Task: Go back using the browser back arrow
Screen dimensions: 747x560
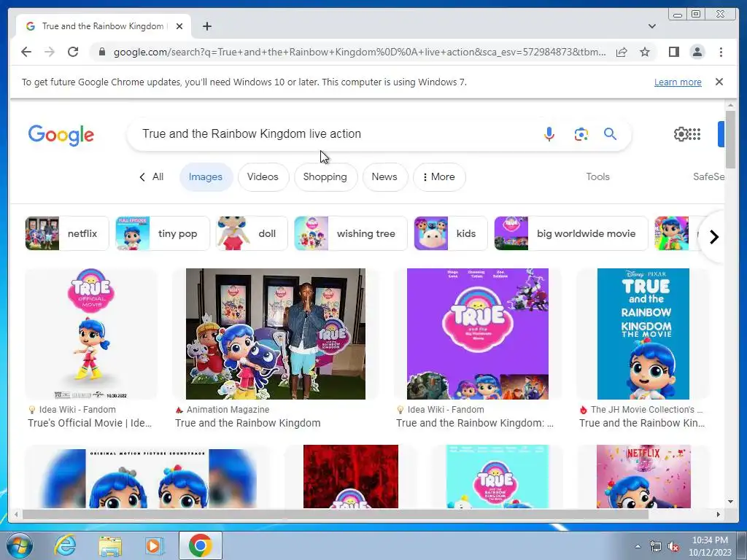Action: click(x=26, y=52)
